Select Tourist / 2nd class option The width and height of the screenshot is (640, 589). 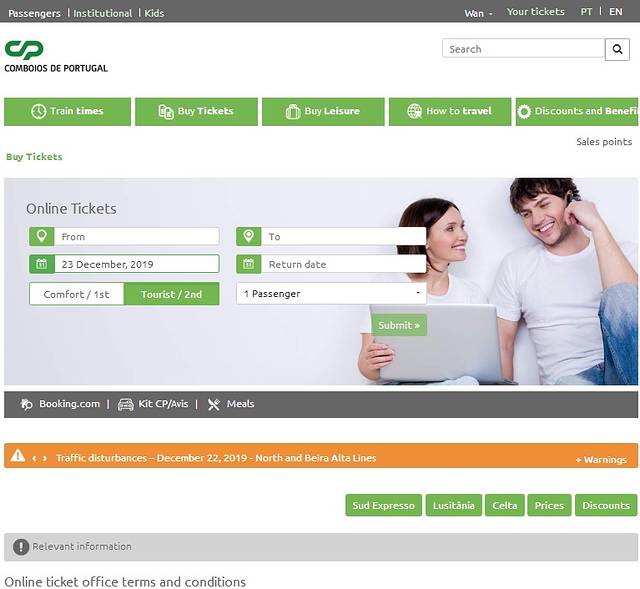pos(171,294)
